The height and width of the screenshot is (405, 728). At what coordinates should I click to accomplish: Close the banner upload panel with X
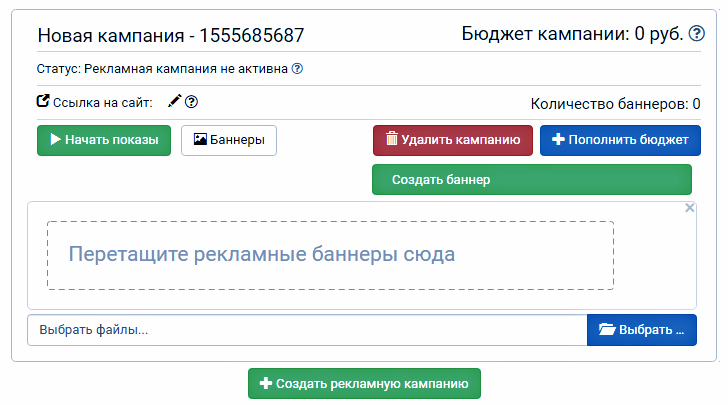click(x=690, y=208)
